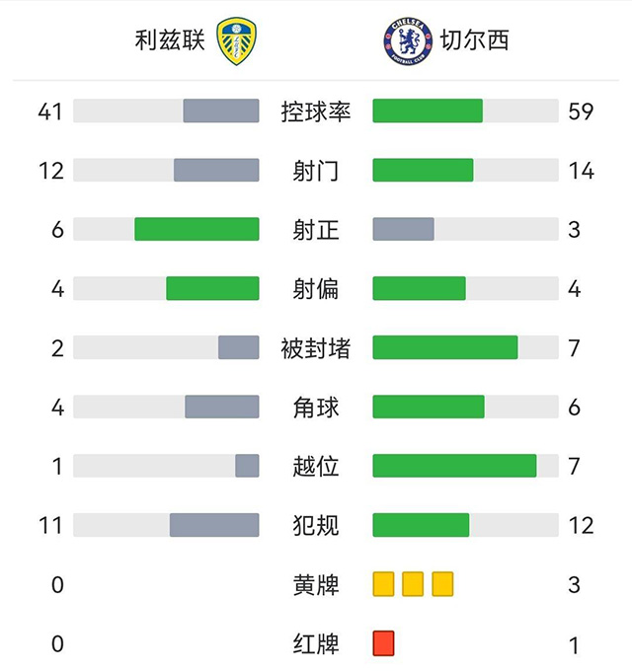Click Chelsea's middle yellow card icon
This screenshot has width=632, height=672.
413,584
